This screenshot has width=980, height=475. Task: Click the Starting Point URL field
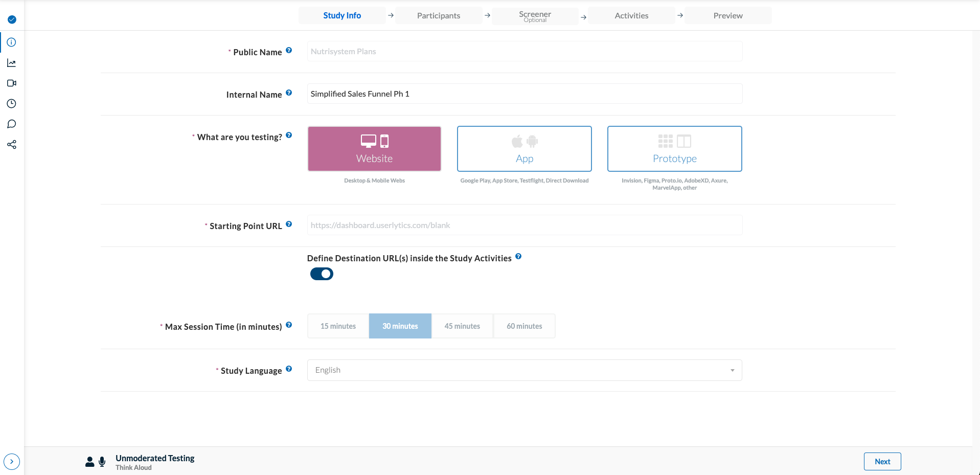[x=525, y=225]
